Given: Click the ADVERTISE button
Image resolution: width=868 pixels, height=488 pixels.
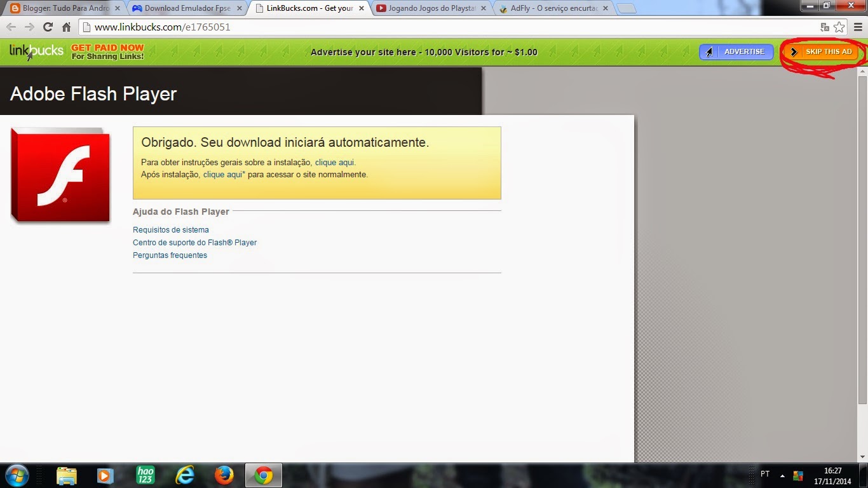Looking at the screenshot, I should click(736, 52).
